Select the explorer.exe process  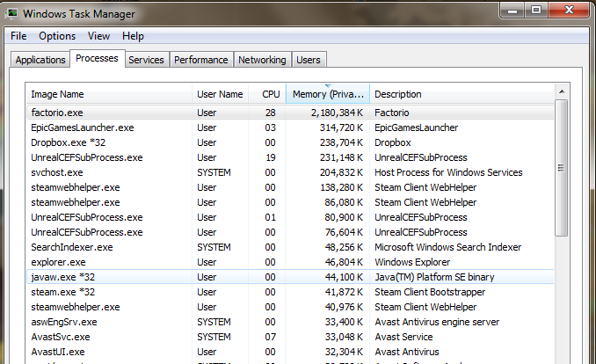point(290,262)
